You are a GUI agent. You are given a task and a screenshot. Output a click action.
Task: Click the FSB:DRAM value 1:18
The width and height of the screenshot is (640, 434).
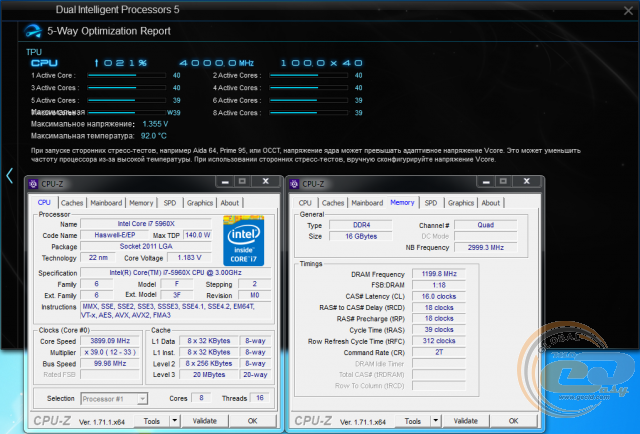click(x=439, y=285)
